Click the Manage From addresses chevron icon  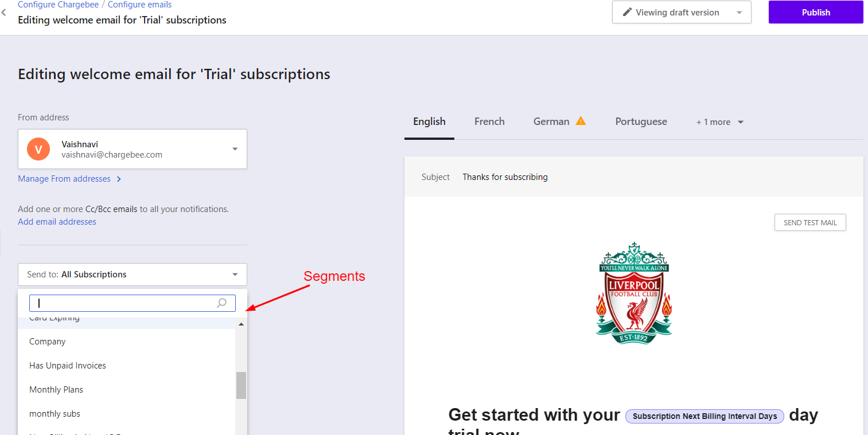coord(119,179)
